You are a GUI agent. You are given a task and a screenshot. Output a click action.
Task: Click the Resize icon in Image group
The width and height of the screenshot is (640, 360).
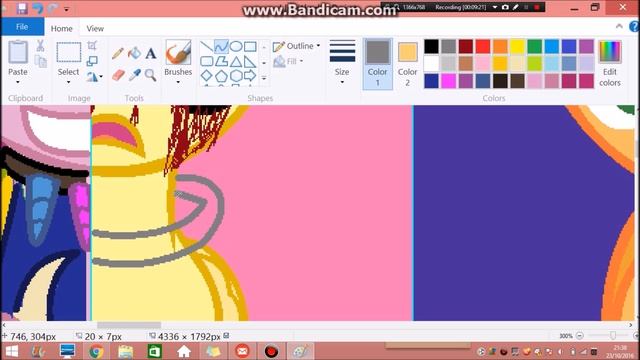tap(92, 61)
